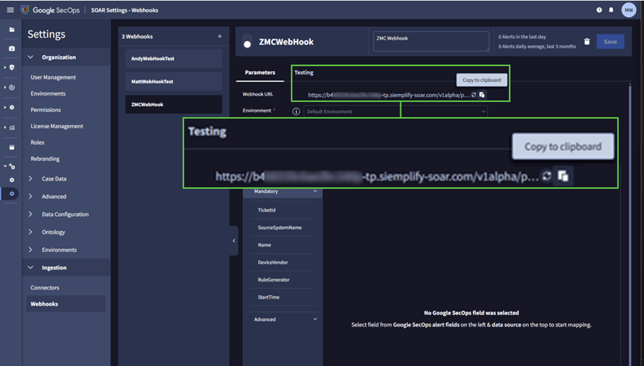
Task: Save the webhook configuration
Action: [x=610, y=41]
